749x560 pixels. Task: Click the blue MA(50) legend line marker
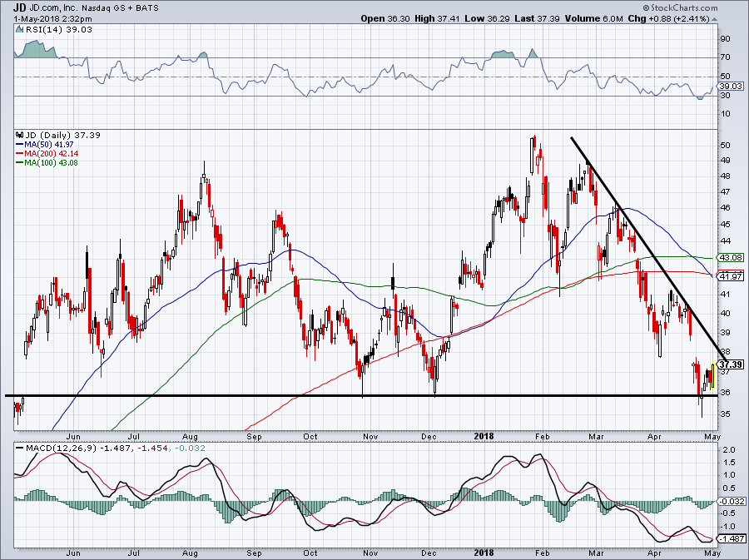pyautogui.click(x=20, y=145)
